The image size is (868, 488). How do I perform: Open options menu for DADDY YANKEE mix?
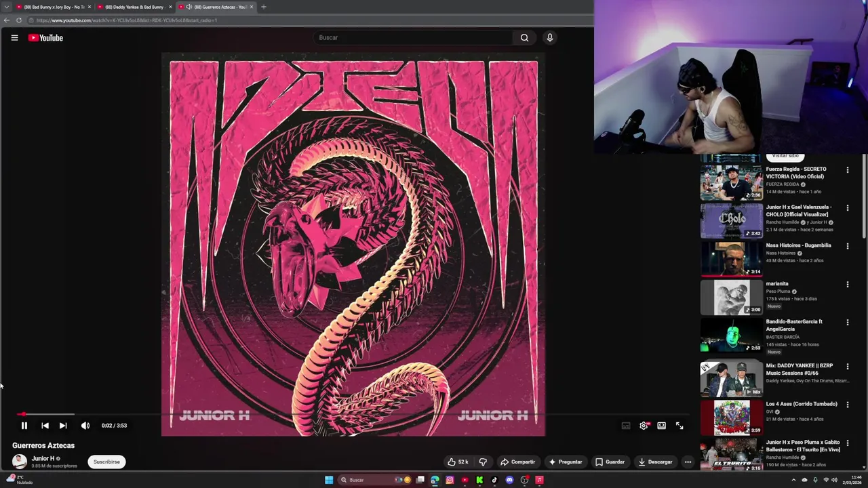pyautogui.click(x=847, y=367)
